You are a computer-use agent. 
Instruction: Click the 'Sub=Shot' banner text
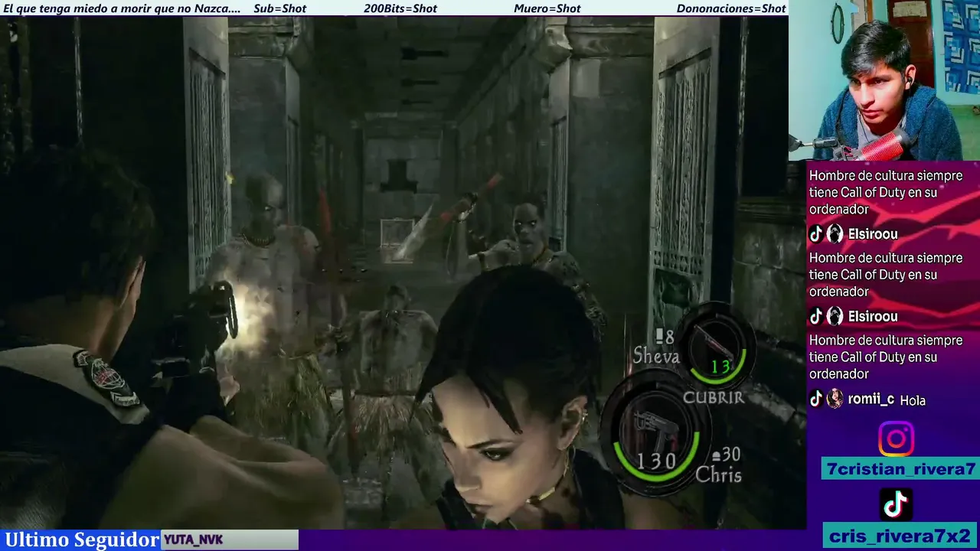coord(279,8)
